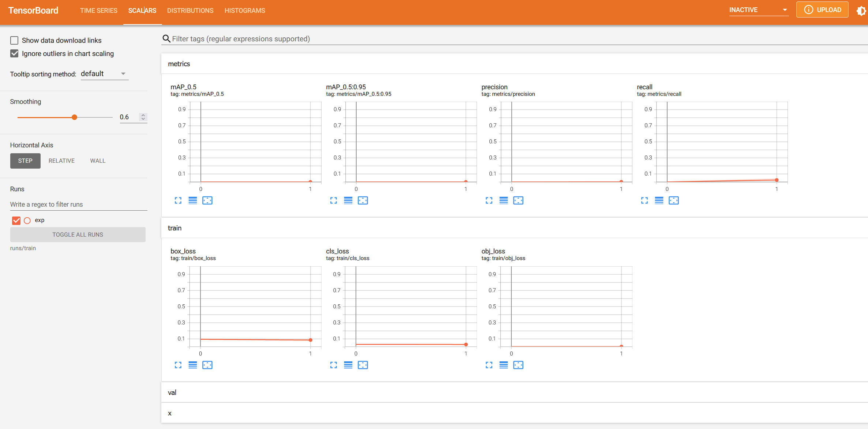Toggle y-axis log scale for mAP_0.5:0.95 chart
The height and width of the screenshot is (429, 868).
348,200
